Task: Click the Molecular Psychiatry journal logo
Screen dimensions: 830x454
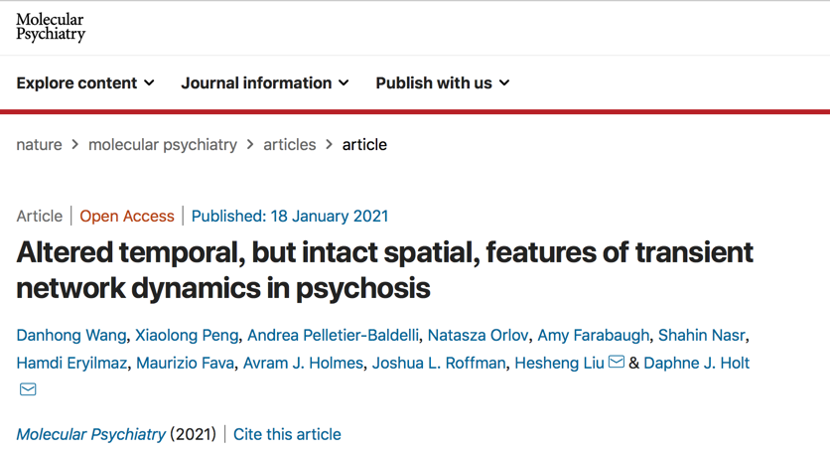Action: pyautogui.click(x=50, y=27)
